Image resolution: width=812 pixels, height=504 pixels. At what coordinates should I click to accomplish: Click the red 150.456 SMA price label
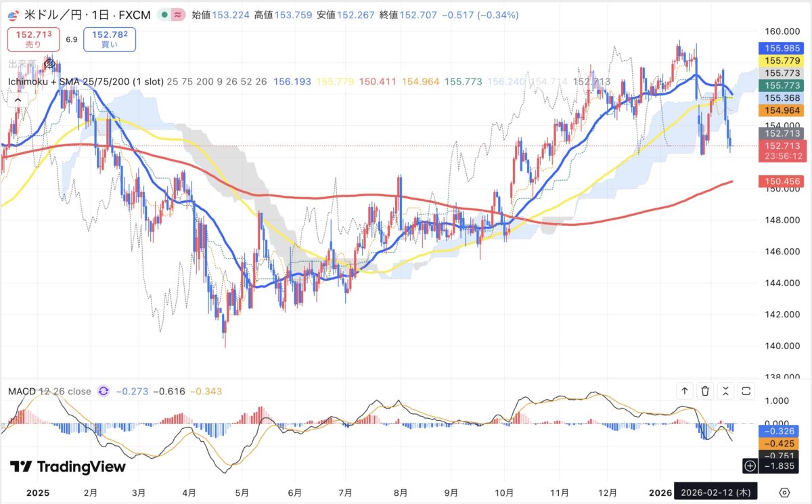[780, 181]
